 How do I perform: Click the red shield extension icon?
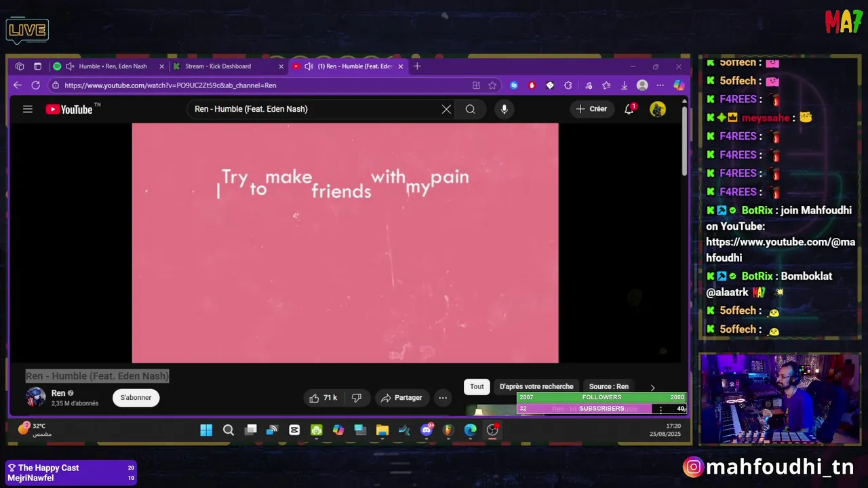point(532,85)
